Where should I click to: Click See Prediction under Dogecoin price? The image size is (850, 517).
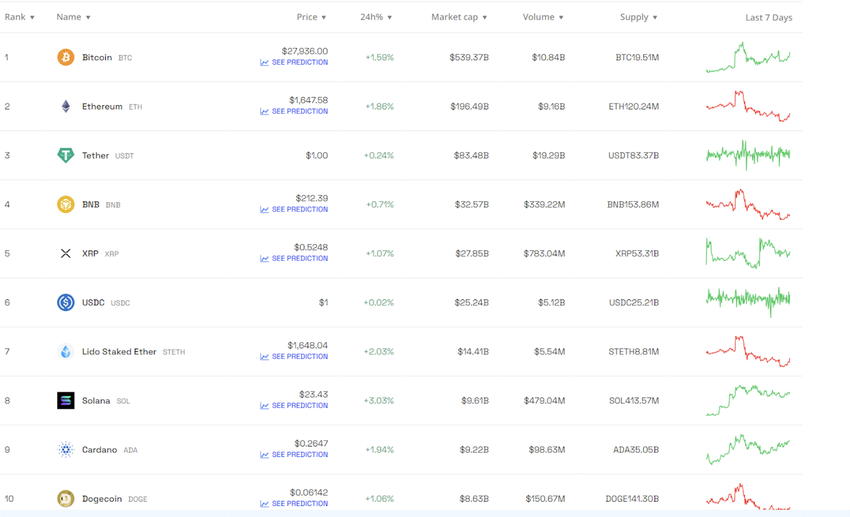point(294,503)
